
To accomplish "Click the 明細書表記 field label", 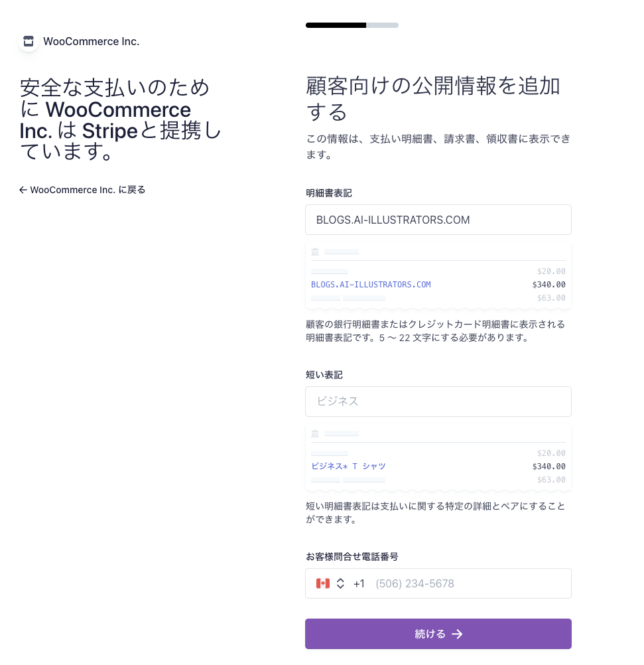I will point(329,193).
